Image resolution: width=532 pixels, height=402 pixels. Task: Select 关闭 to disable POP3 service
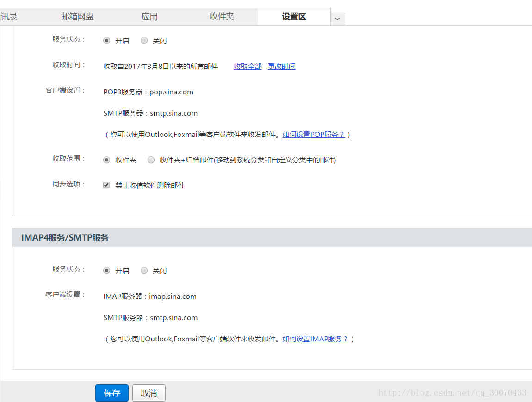point(144,40)
